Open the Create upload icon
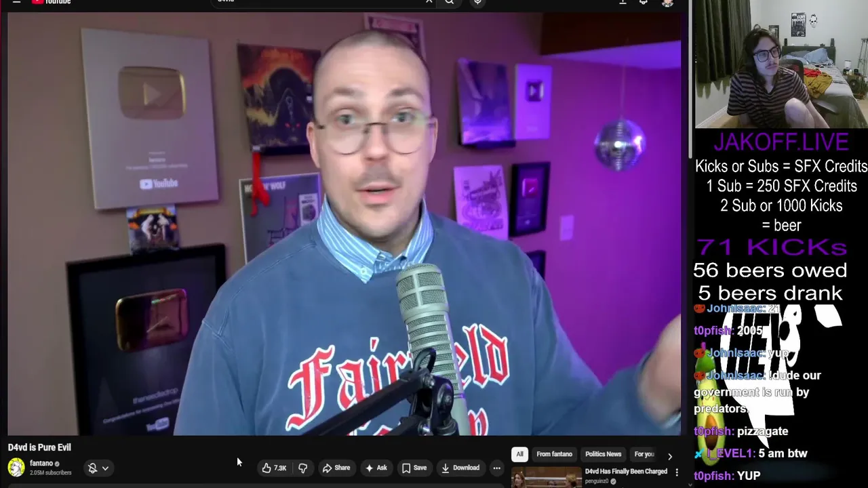This screenshot has height=488, width=868. pos(623,2)
